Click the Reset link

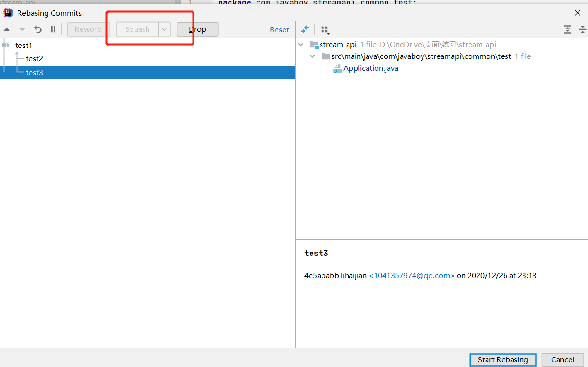(279, 29)
